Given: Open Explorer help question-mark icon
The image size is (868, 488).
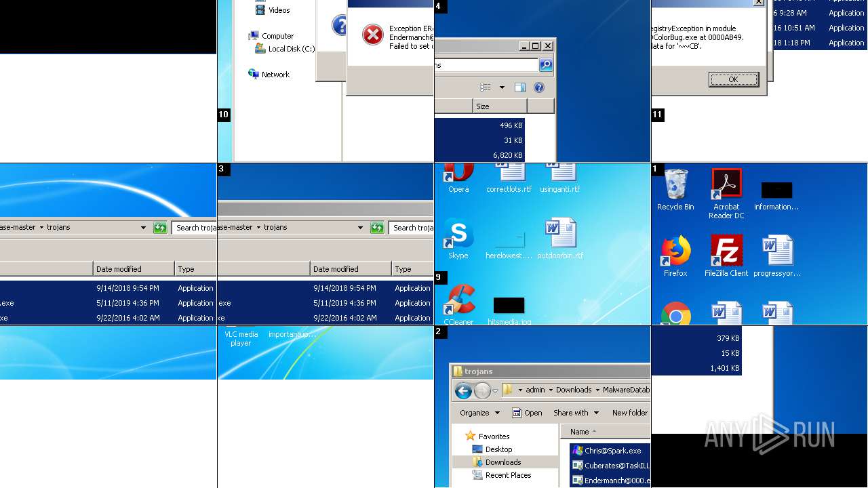Looking at the screenshot, I should coord(539,87).
